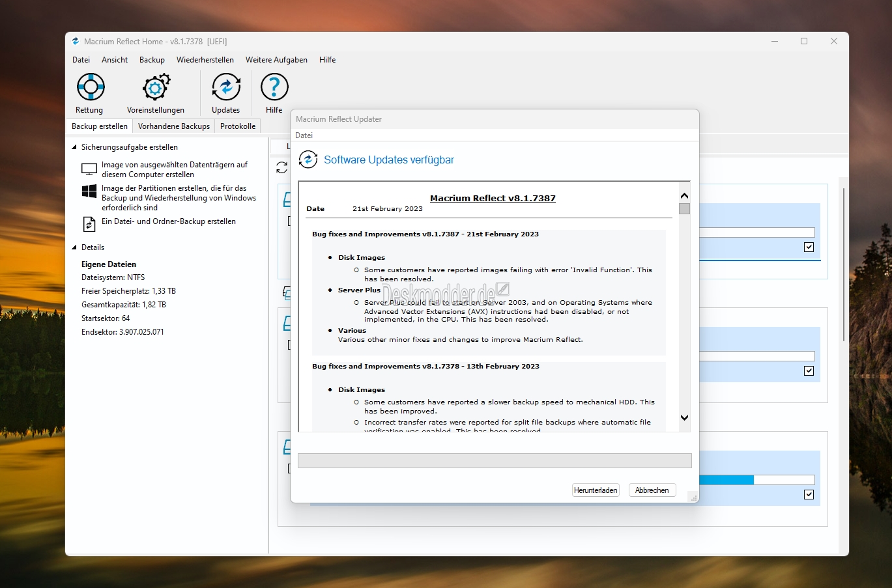
Task: Click the Server Plus bullet heading
Action: pyautogui.click(x=359, y=290)
